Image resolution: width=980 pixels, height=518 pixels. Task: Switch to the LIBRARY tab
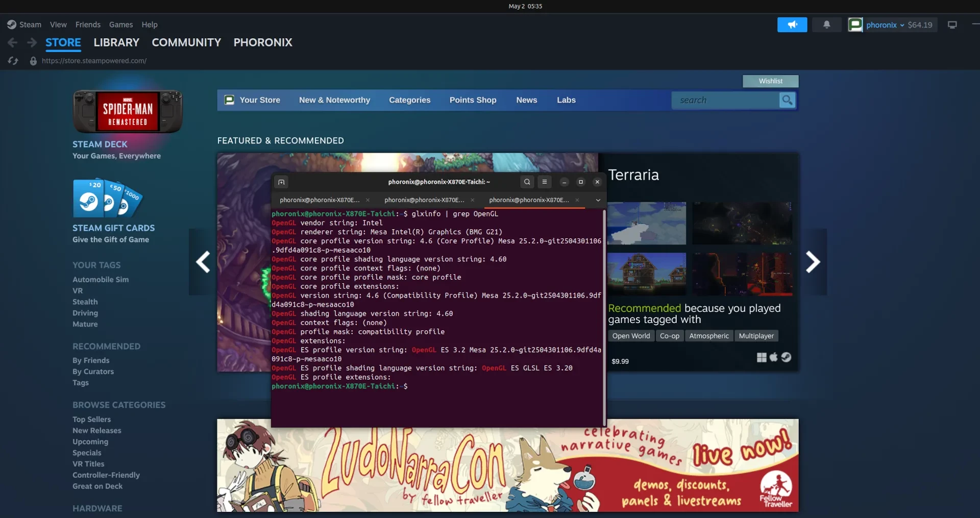[116, 42]
